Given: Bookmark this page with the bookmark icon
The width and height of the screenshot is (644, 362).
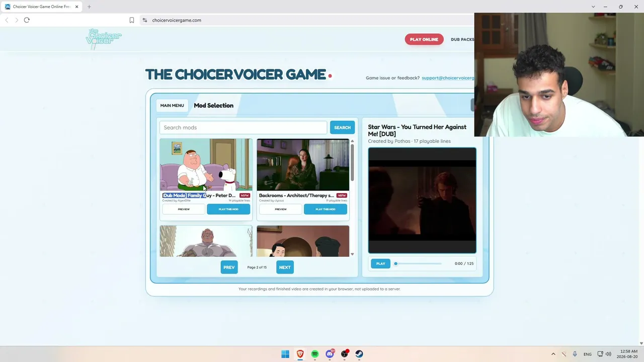Looking at the screenshot, I should 132,20.
